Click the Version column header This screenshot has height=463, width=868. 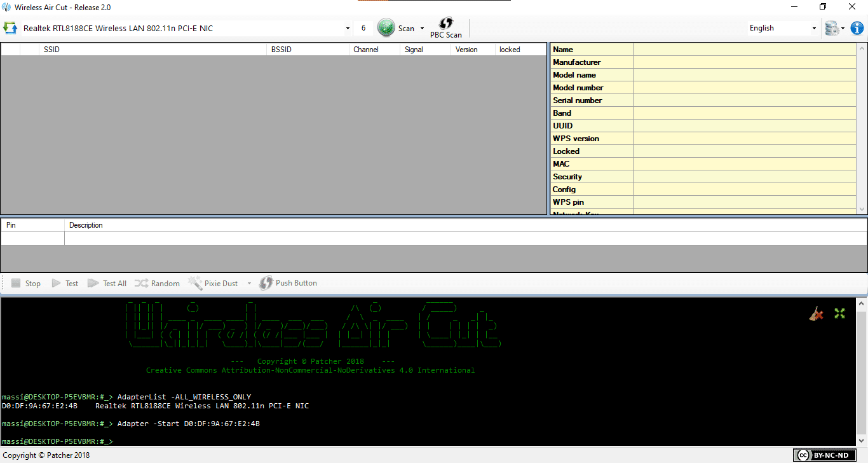[473, 50]
